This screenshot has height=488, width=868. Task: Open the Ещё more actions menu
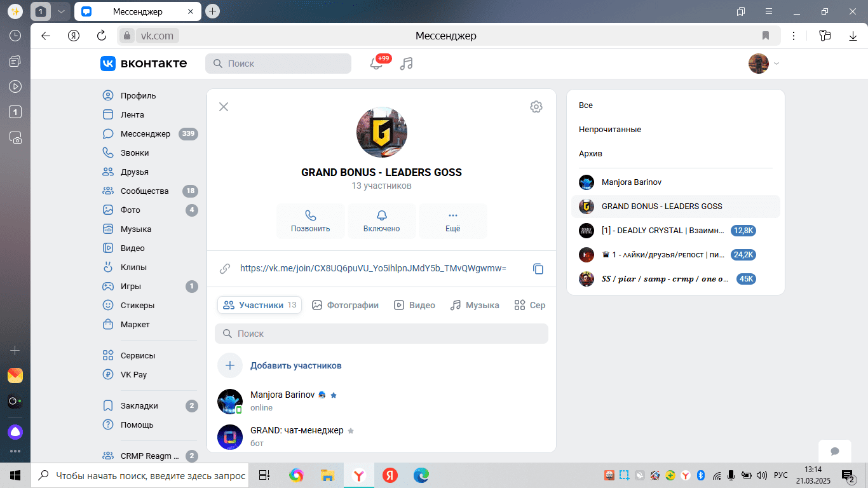[x=453, y=221]
